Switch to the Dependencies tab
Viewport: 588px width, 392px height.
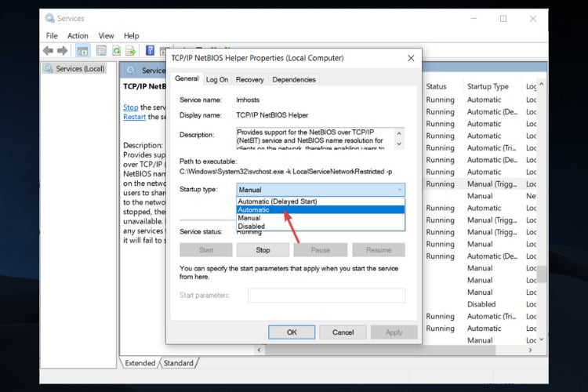(x=294, y=79)
